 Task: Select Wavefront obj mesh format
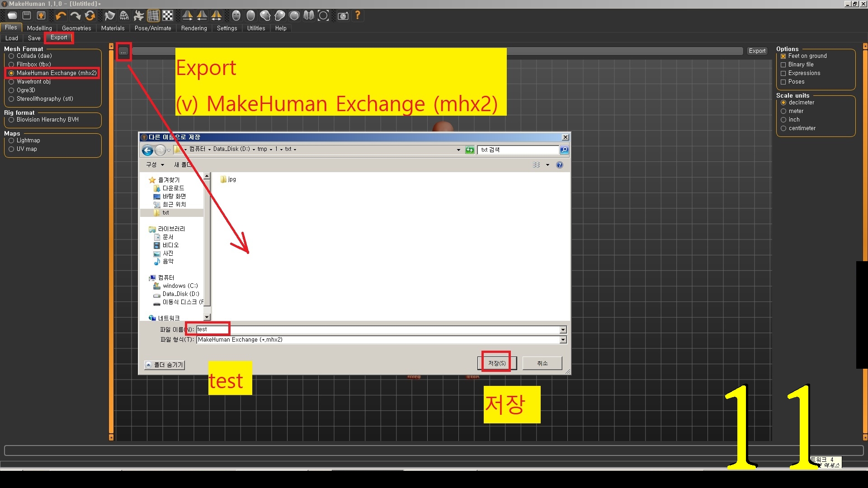29,82
